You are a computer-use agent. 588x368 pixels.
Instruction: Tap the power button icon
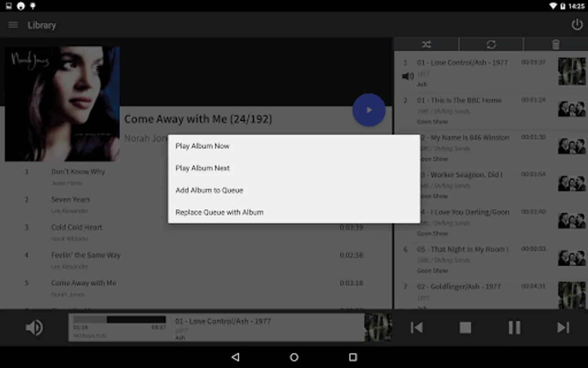(577, 25)
